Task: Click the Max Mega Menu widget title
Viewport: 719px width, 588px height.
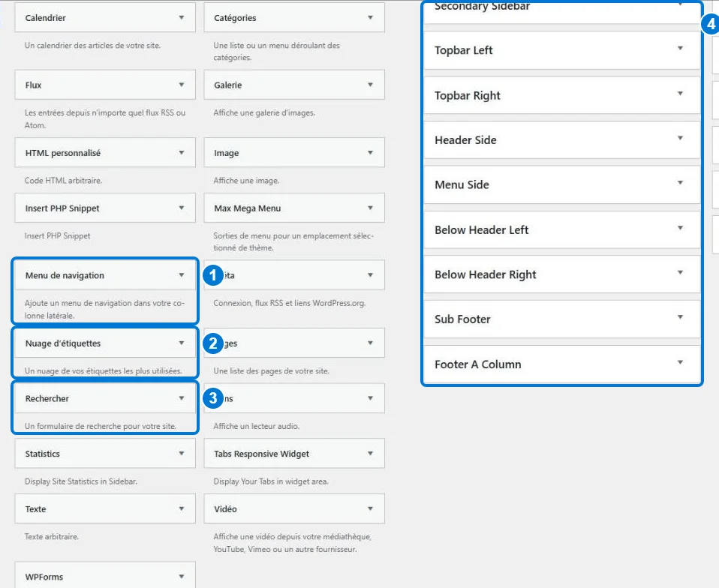Action: (x=247, y=208)
